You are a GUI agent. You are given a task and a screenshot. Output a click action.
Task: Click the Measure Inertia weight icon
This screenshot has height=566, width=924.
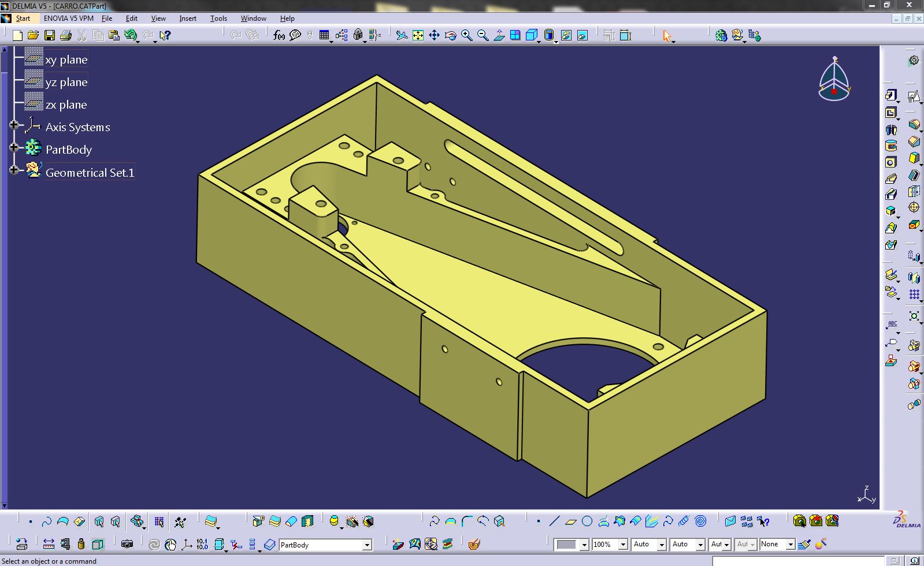pyautogui.click(x=81, y=544)
